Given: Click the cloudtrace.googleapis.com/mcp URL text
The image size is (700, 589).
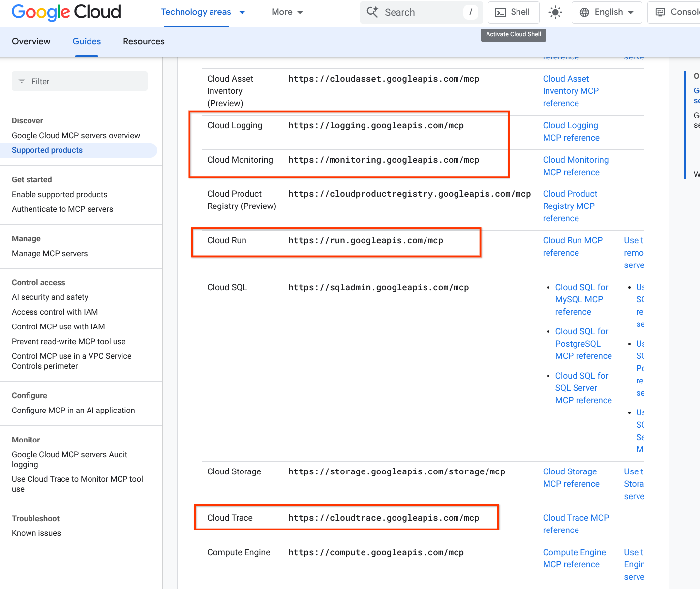Looking at the screenshot, I should [384, 518].
